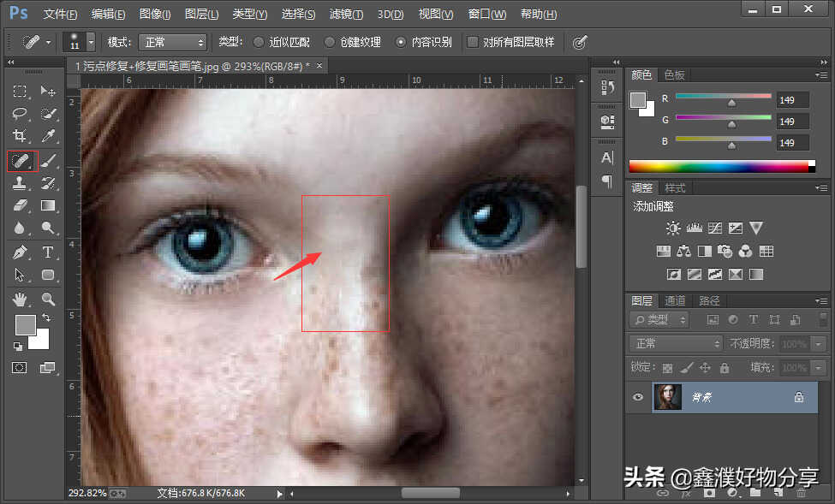This screenshot has width=835, height=504.
Task: Open the Color panel options menu
Action: click(x=821, y=75)
